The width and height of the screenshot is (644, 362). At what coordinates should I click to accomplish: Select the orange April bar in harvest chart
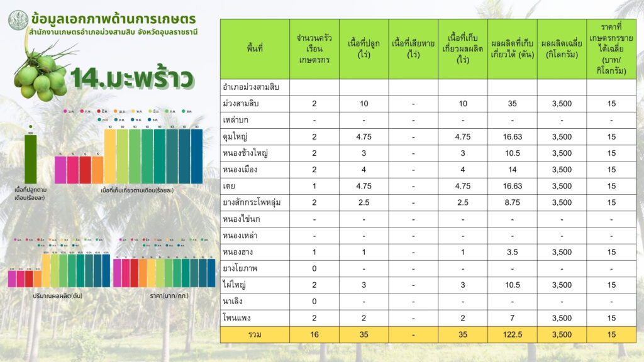point(97,170)
